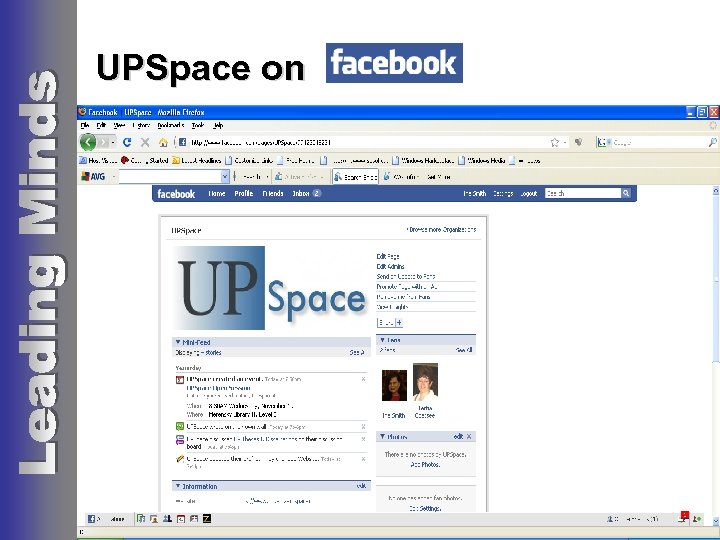
Task: Click the Add Photos link
Action: pos(425,465)
